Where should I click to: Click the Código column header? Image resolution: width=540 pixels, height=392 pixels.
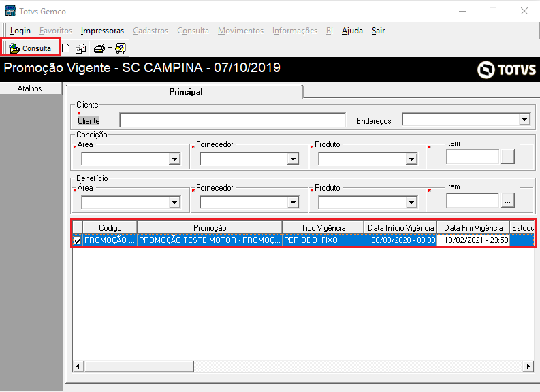[110, 228]
